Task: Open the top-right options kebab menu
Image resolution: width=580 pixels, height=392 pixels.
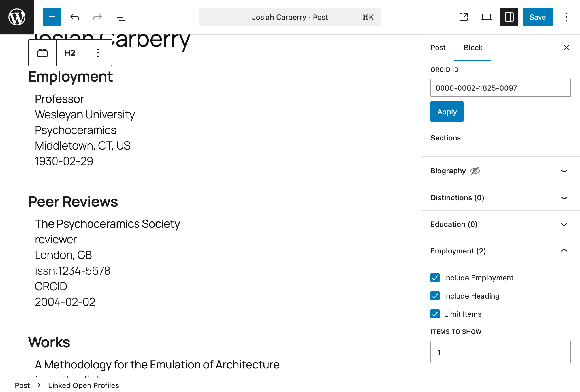Action: pos(566,17)
